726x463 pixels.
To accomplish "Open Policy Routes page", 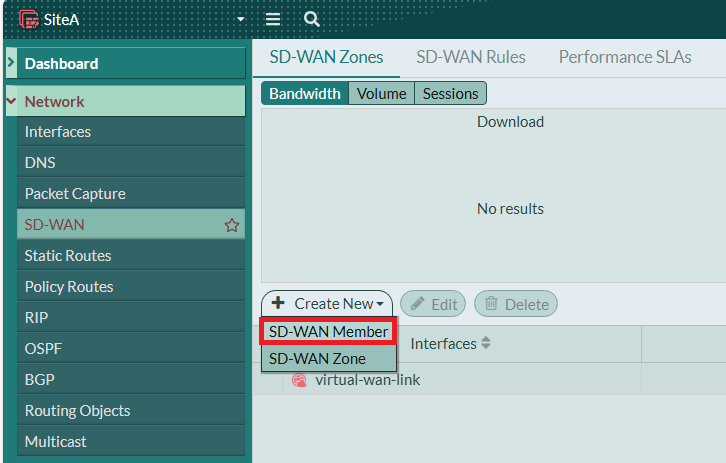I will pos(131,287).
